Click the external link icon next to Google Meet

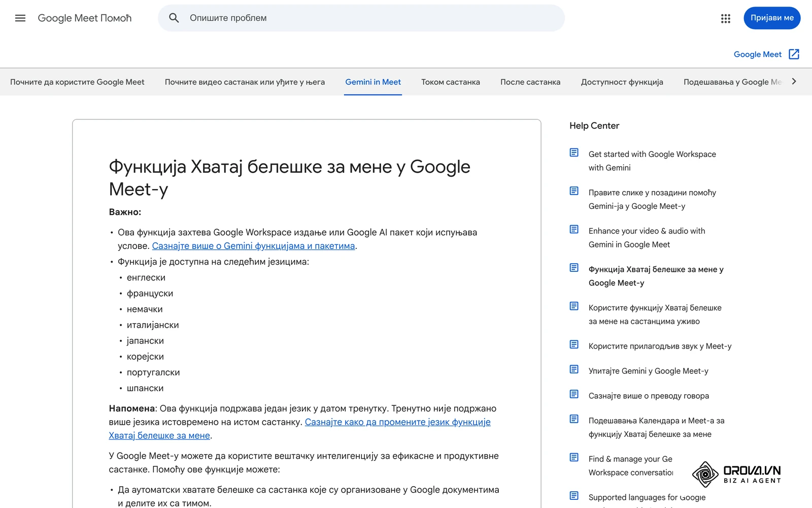794,54
